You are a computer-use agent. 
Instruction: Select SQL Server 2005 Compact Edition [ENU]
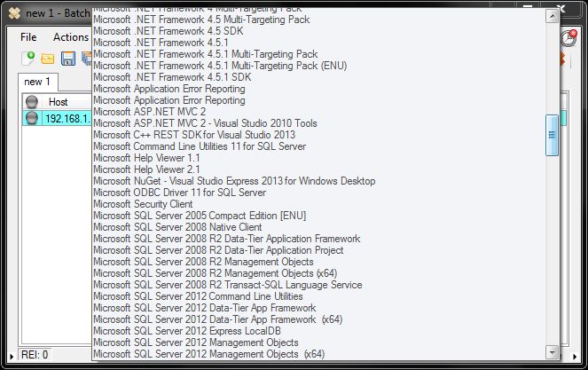[200, 216]
